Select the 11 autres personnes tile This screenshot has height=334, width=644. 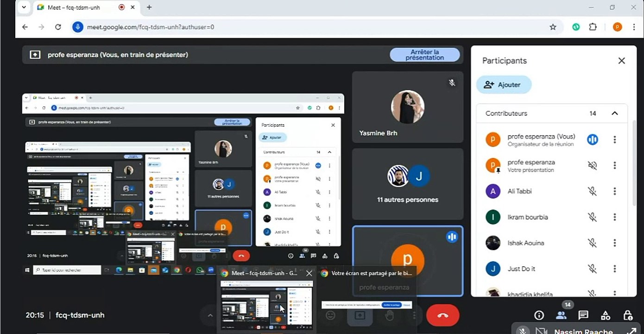(x=408, y=184)
